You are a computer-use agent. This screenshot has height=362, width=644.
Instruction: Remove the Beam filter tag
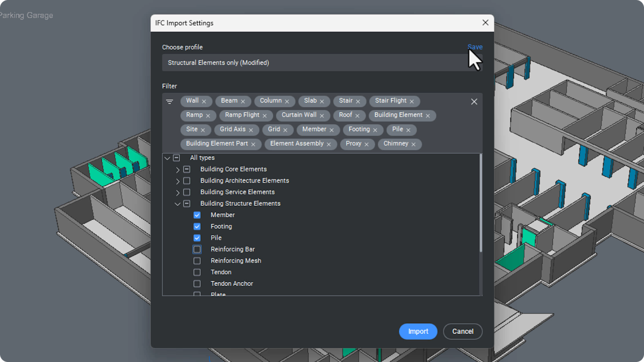coord(244,101)
